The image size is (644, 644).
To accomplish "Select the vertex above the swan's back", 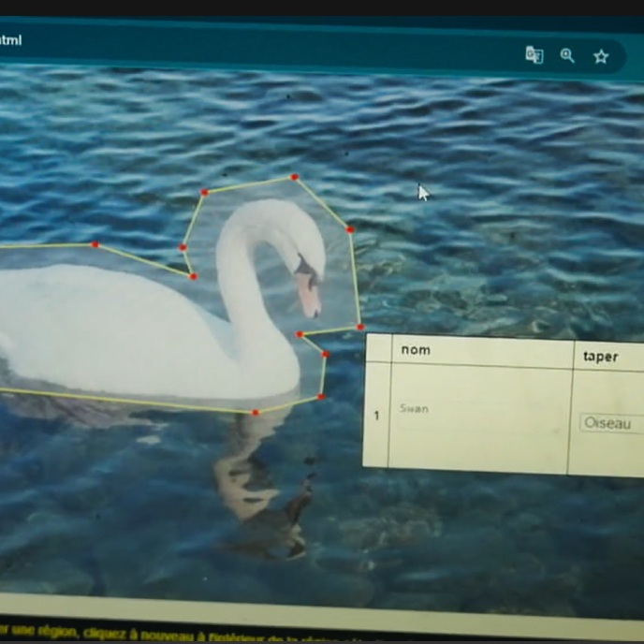I will [x=95, y=244].
